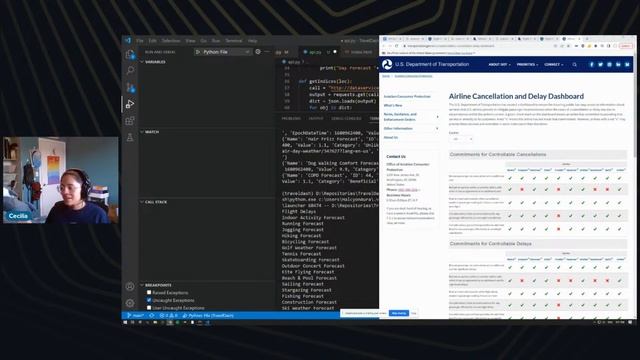The image size is (640, 360).
Task: Open the Connect navigation dropdown
Action: click(553, 64)
